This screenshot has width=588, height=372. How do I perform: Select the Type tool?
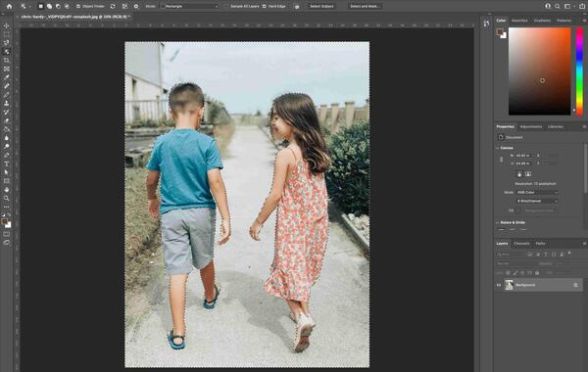pyautogui.click(x=7, y=163)
